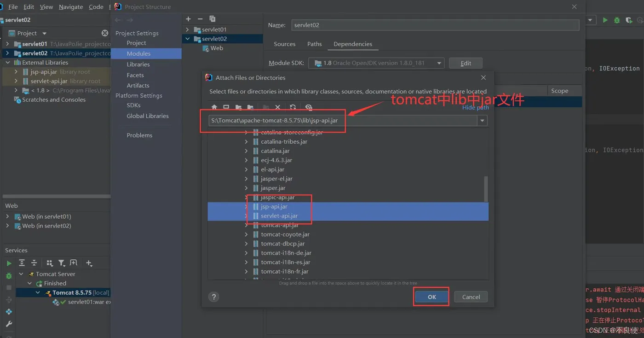Open the Edit menu

[29, 7]
